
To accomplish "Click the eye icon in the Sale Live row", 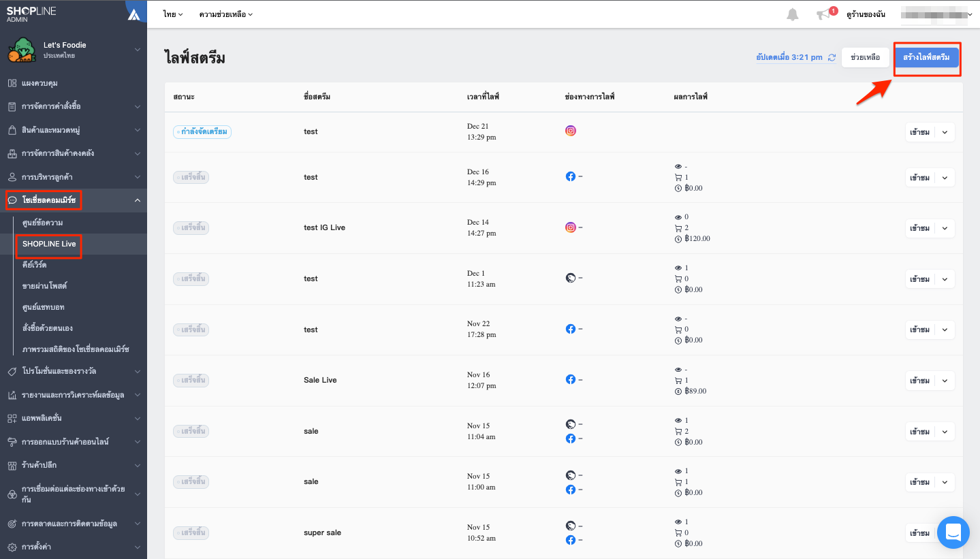I will (x=678, y=370).
